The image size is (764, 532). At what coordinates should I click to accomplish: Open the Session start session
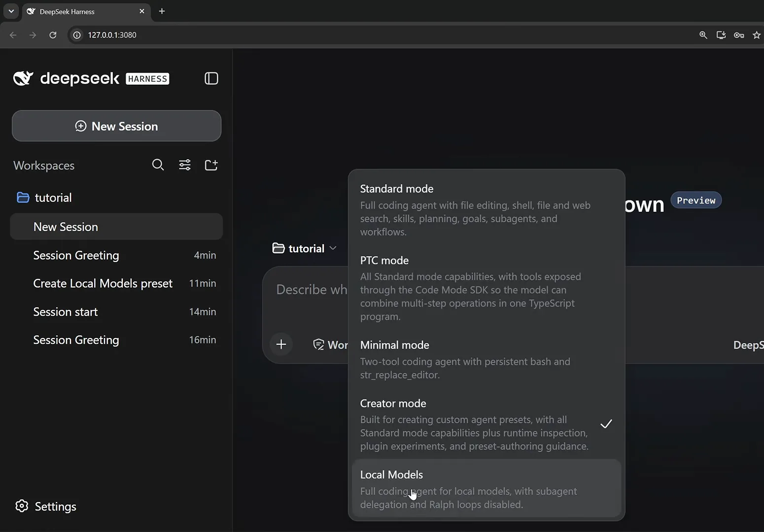click(x=116, y=312)
